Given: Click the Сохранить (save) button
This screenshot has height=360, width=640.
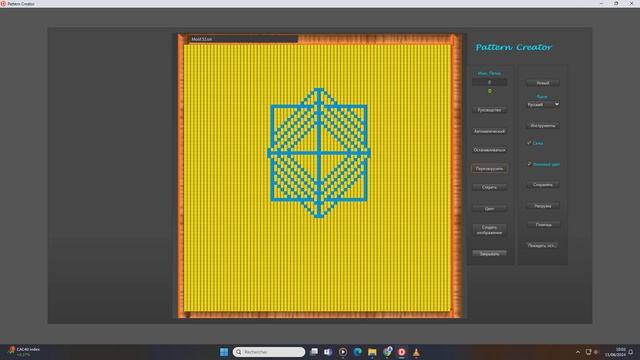Looking at the screenshot, I should [x=543, y=185].
